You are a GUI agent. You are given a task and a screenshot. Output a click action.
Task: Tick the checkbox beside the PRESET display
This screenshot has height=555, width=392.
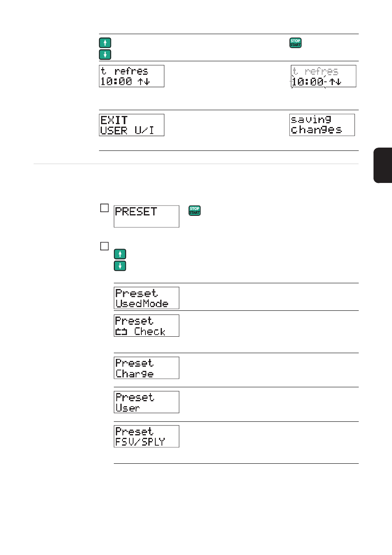point(104,208)
